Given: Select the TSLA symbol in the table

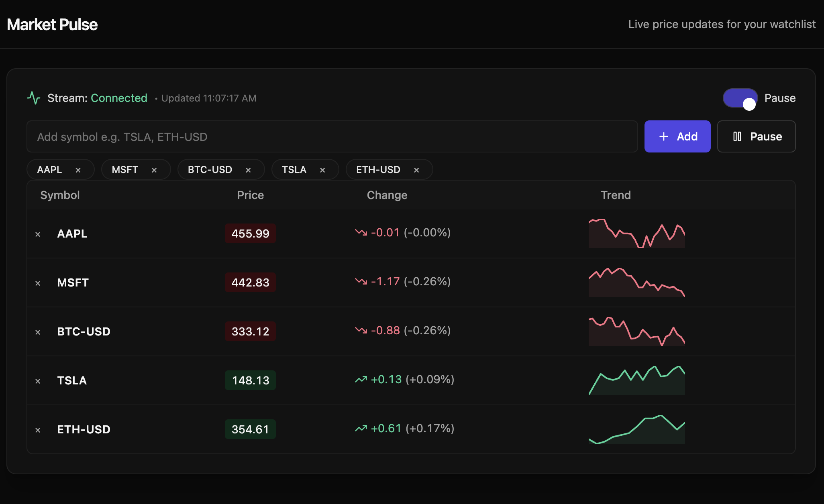Looking at the screenshot, I should pyautogui.click(x=72, y=380).
